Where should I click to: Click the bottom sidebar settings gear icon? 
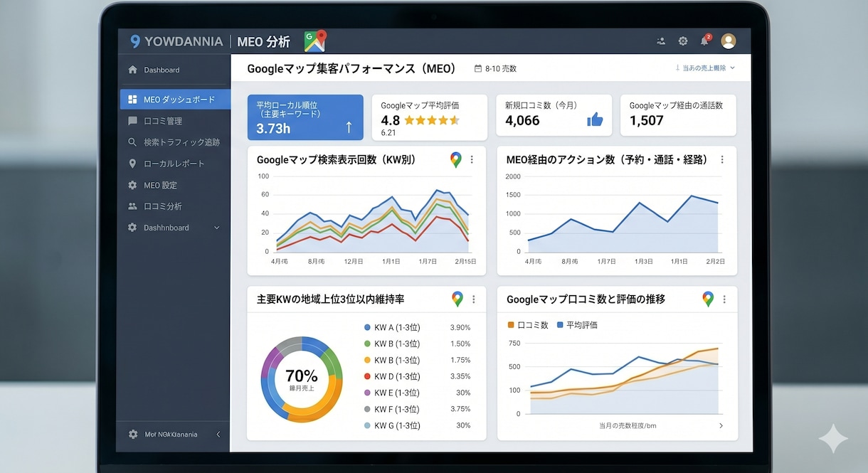tap(132, 434)
